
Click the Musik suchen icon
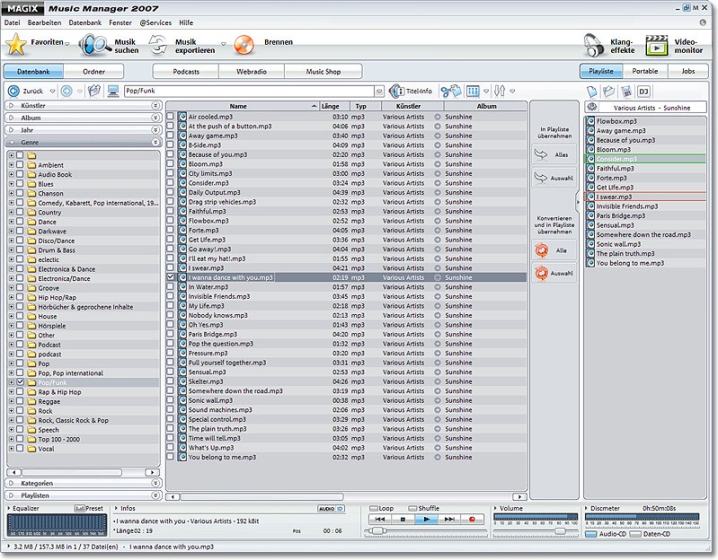tap(94, 44)
